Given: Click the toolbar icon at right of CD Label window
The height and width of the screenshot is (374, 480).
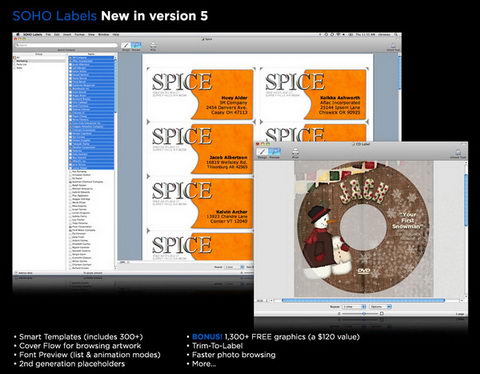Looking at the screenshot, I should point(458,153).
